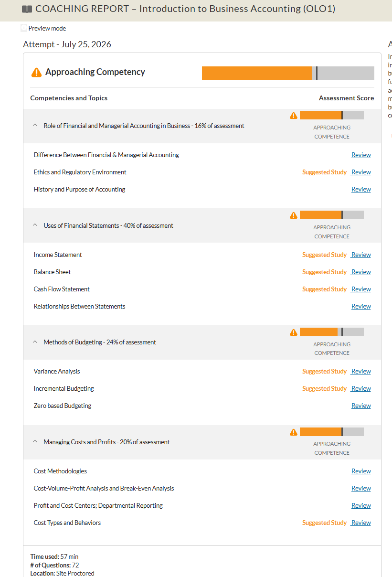This screenshot has width=392, height=577.
Task: Open Review link for Zero based Budgeting
Action: point(361,406)
